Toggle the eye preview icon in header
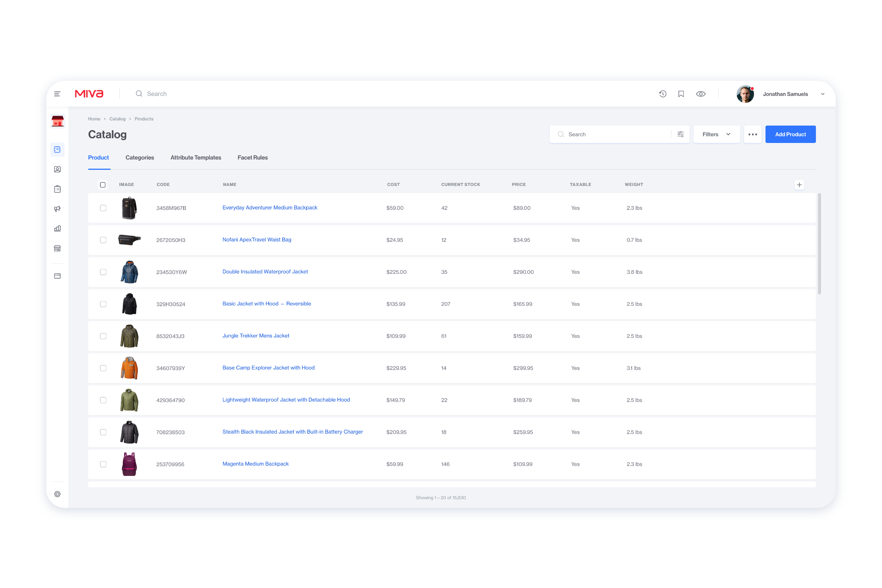This screenshot has height=588, width=882. click(700, 94)
